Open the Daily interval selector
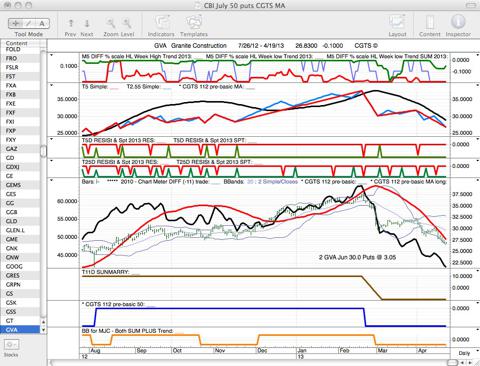Screen dimensions: 480x366 (x=465, y=353)
